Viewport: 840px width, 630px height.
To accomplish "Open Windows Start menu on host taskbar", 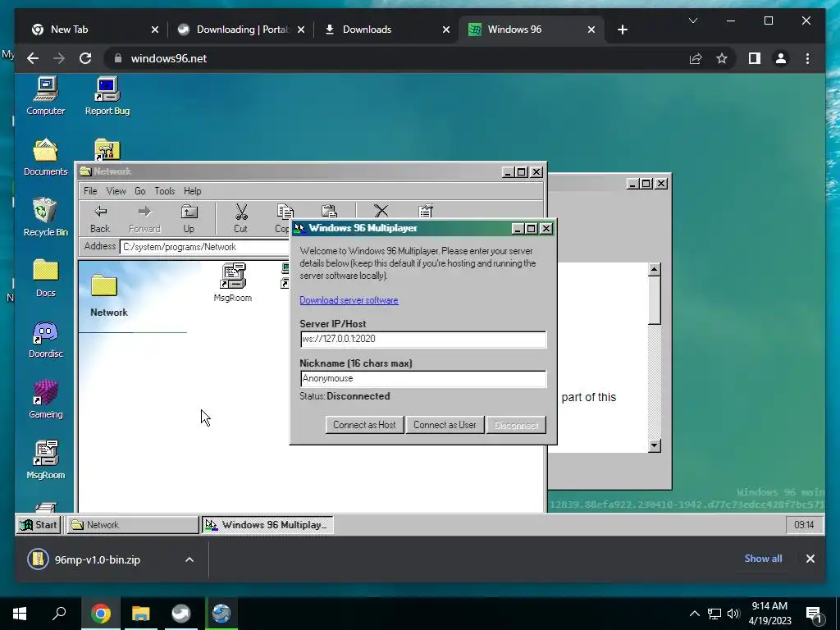I will (20, 614).
